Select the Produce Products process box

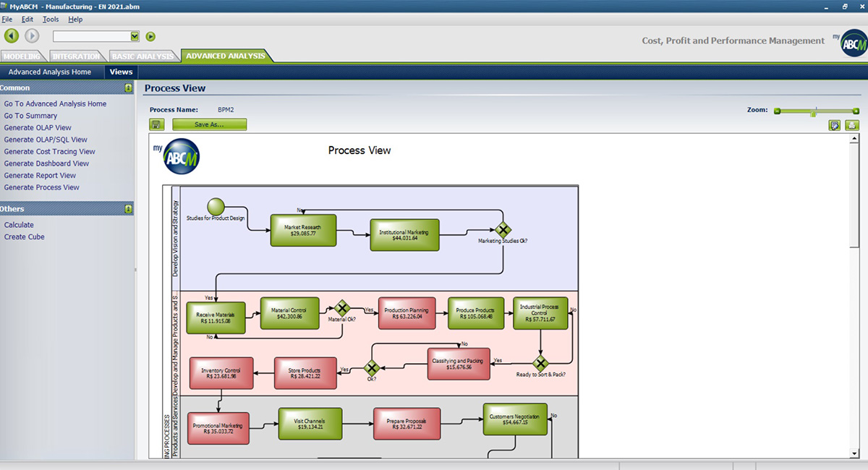(475, 313)
